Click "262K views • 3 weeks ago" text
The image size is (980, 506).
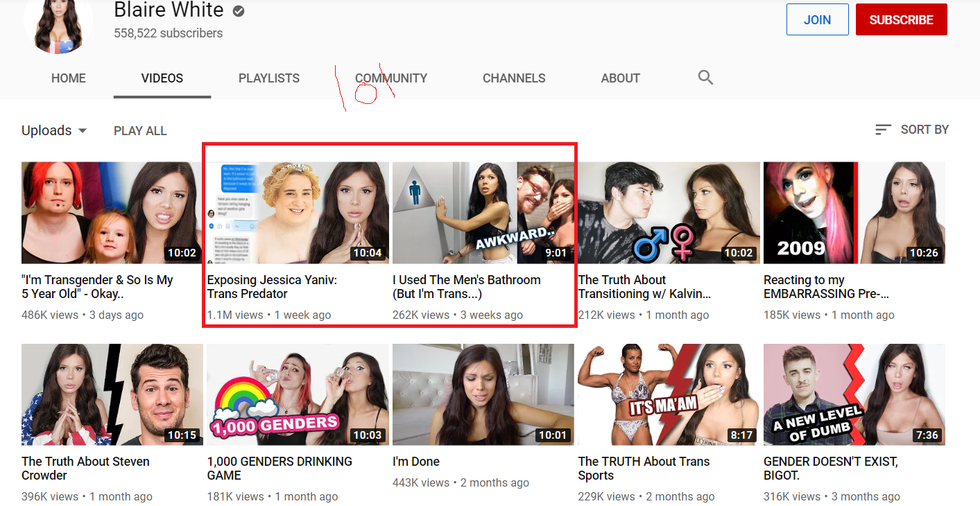(458, 315)
